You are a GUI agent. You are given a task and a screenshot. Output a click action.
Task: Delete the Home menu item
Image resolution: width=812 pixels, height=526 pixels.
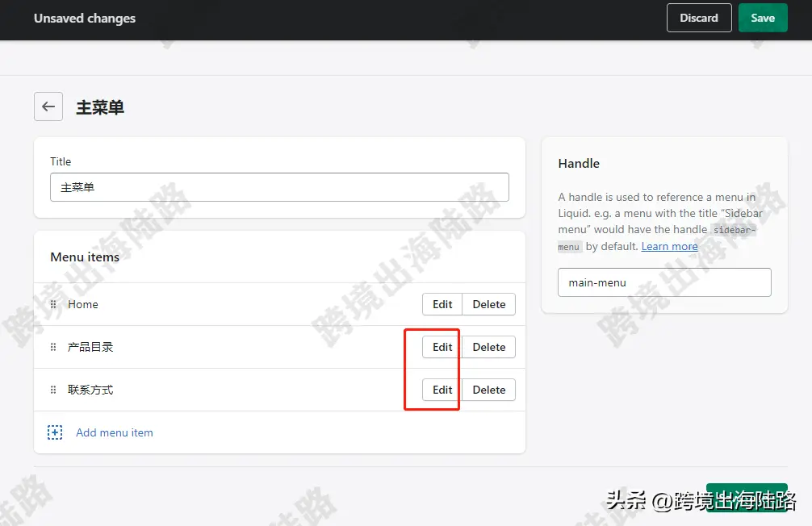(x=488, y=304)
